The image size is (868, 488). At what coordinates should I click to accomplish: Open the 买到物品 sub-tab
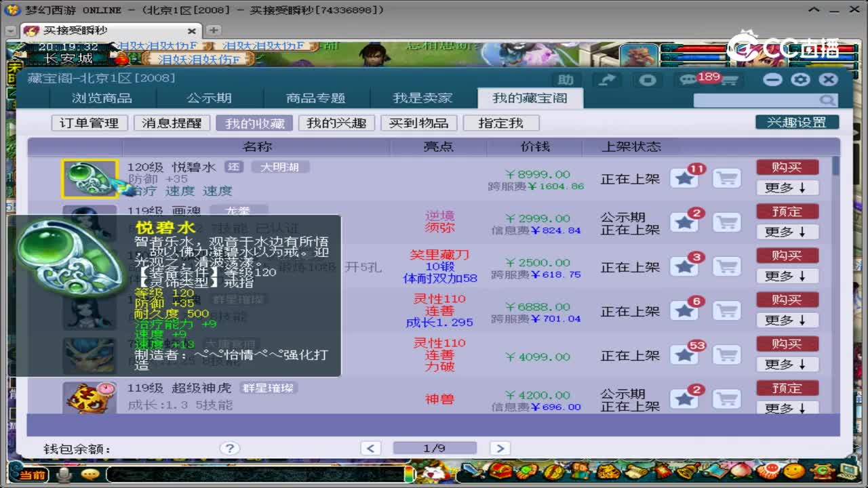419,123
